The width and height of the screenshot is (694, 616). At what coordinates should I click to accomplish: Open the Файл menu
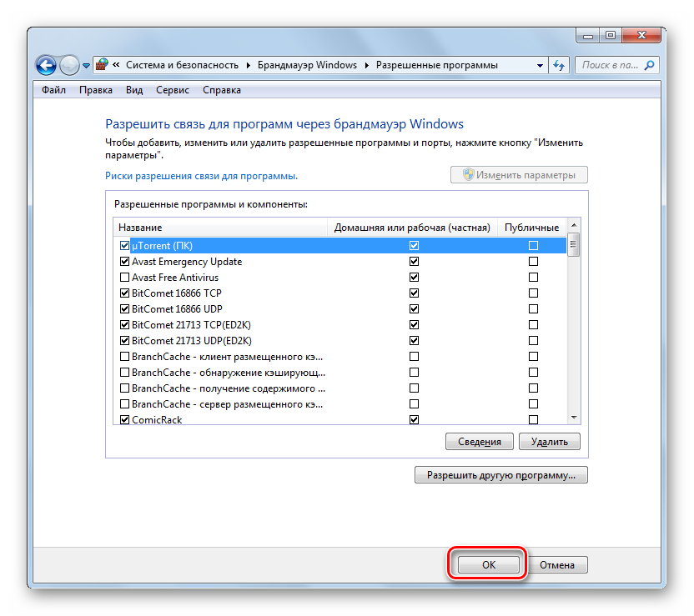53,90
